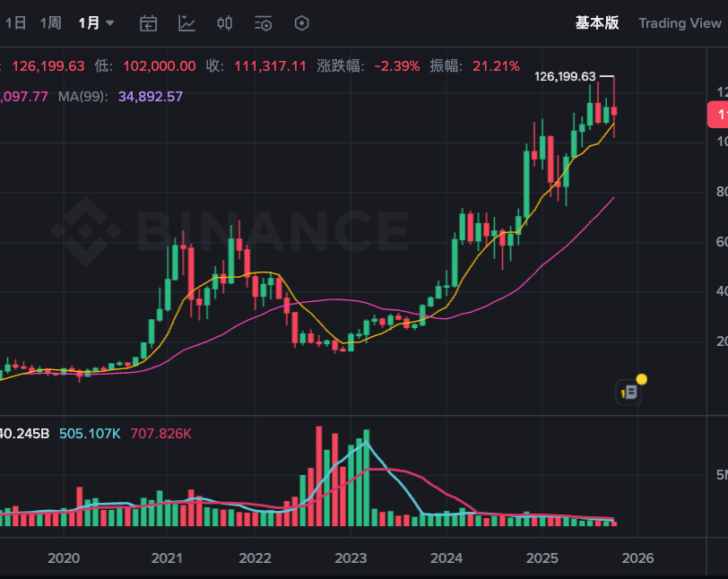Click the 振幅 21.21% statistic label
This screenshot has height=579, width=728.
pos(476,65)
